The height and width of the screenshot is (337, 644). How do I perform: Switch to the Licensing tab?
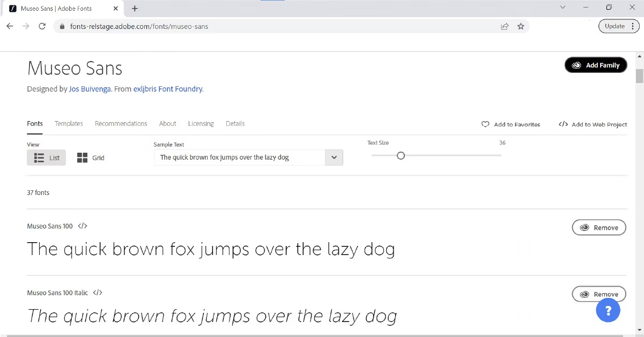(x=201, y=123)
